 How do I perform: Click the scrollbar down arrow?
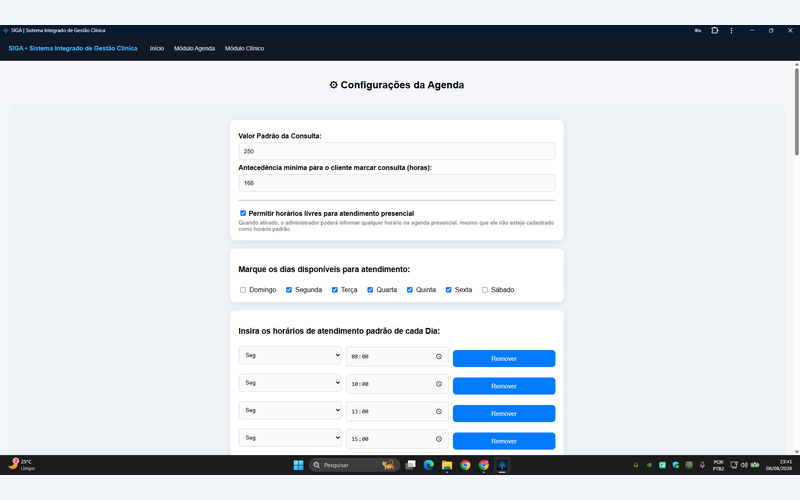point(796,452)
